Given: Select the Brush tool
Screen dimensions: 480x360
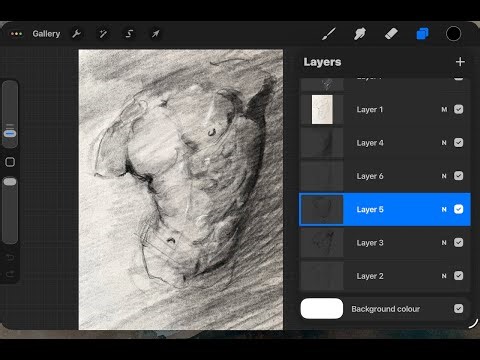Looking at the screenshot, I should coord(329,34).
